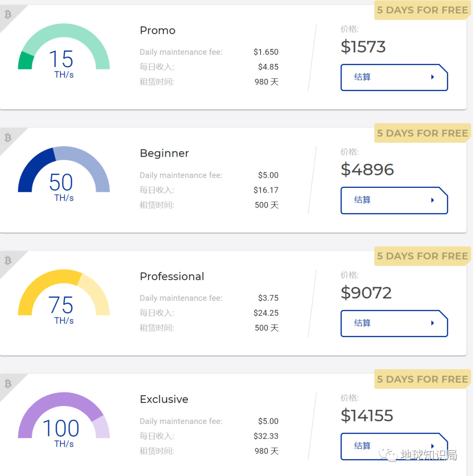This screenshot has width=473, height=476.
Task: Select the Professional plan title
Action: click(172, 277)
